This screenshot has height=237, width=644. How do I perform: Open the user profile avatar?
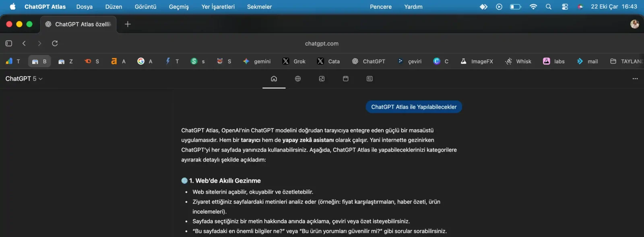click(635, 24)
